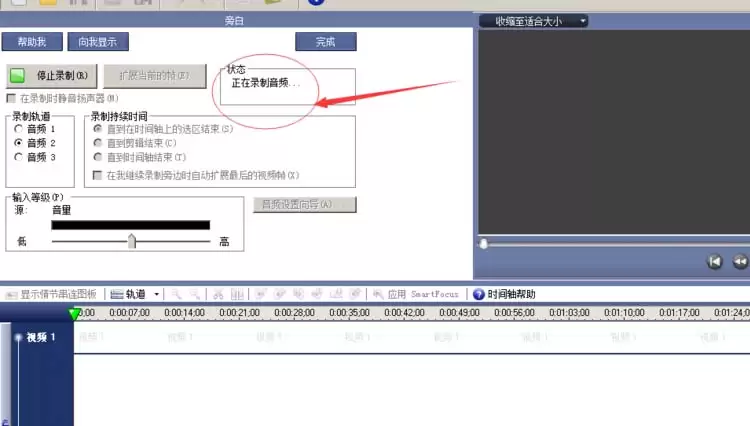The height and width of the screenshot is (426, 750).
Task: Zoom out on the timeline
Action: coord(195,294)
